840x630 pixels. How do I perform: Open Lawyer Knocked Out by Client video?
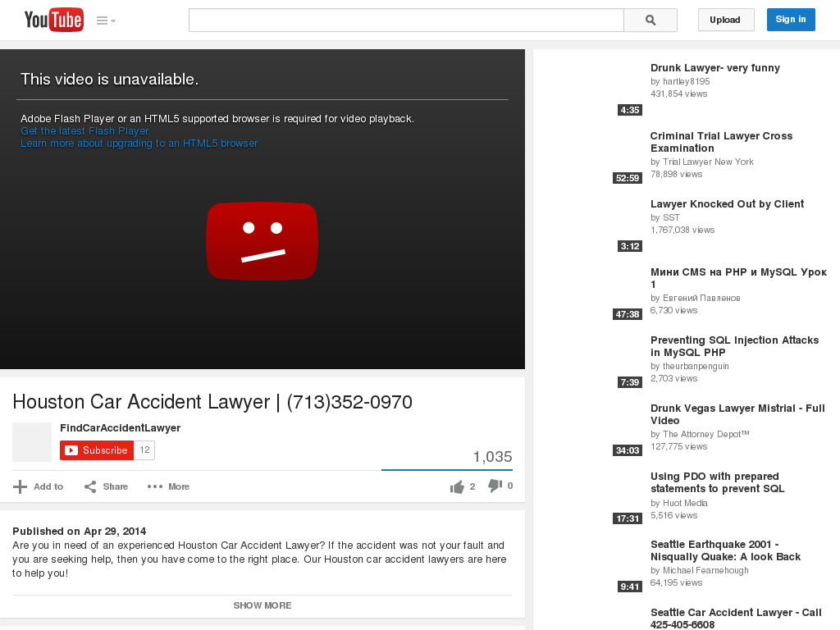(727, 203)
